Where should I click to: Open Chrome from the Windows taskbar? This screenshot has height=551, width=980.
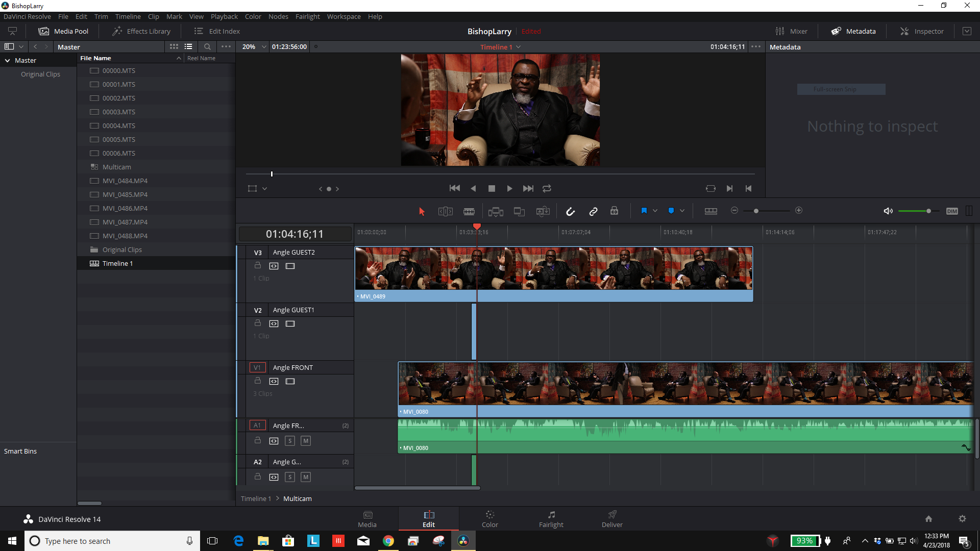pos(388,541)
